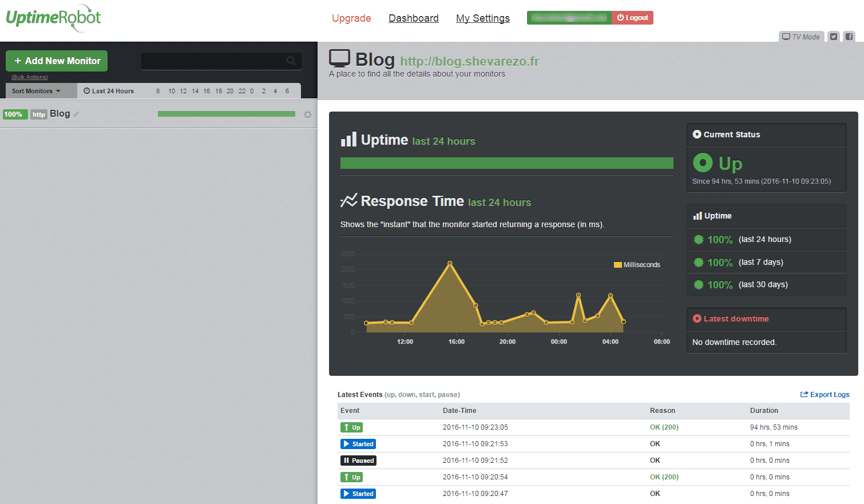Open the blog.shevarezo.fr URL link
The image size is (864, 504).
click(470, 61)
